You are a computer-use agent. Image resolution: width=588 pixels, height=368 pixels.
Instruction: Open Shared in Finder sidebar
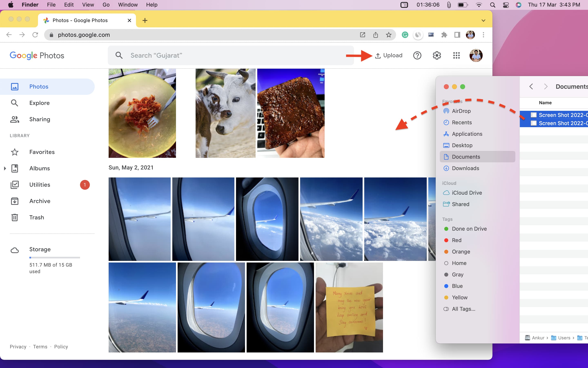click(x=477, y=204)
